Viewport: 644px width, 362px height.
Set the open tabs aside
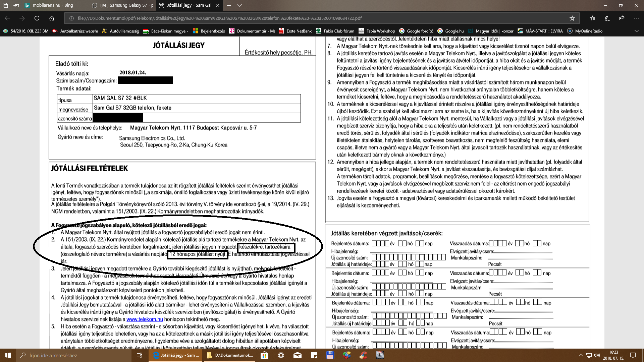16,5
